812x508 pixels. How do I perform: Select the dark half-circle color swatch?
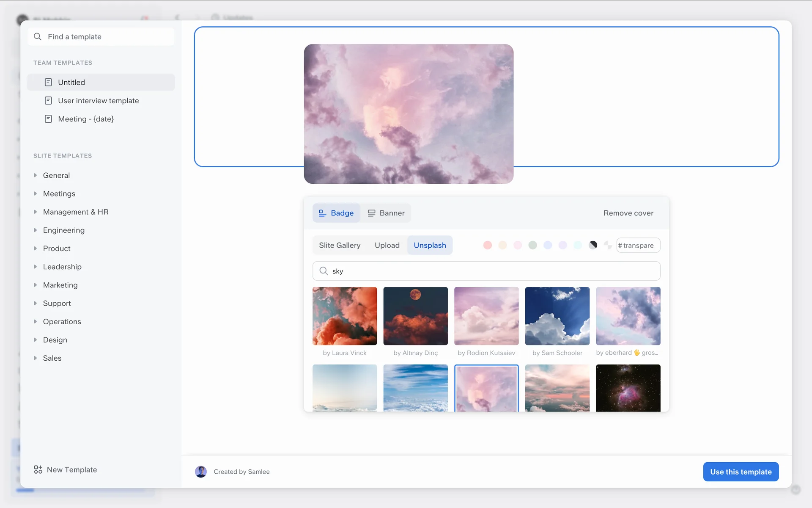[593, 245]
